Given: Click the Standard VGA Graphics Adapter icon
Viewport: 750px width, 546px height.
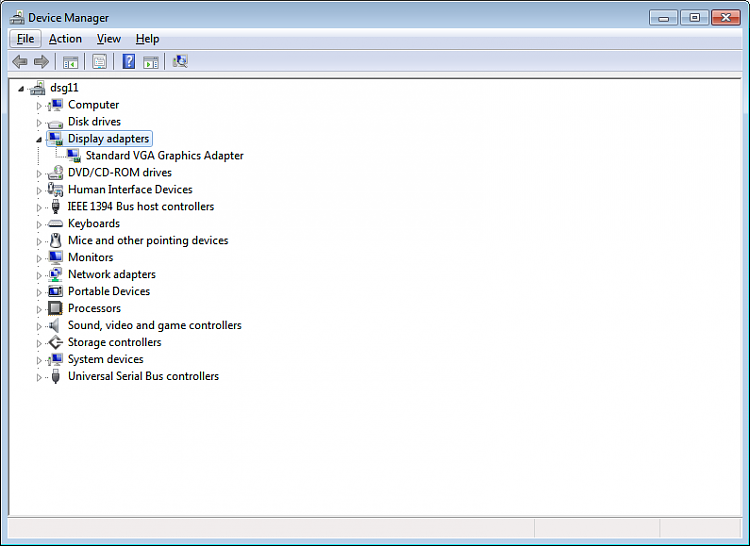Looking at the screenshot, I should point(73,156).
